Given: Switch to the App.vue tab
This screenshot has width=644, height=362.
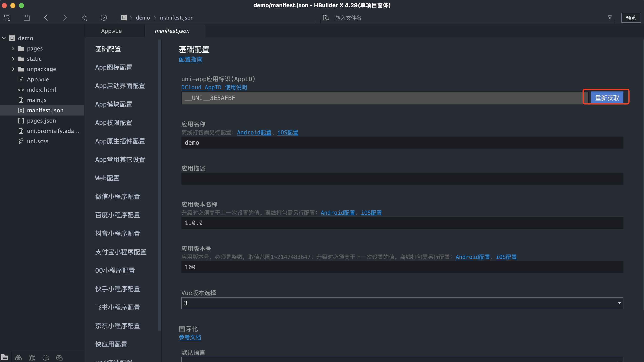Looking at the screenshot, I should 111,31.
